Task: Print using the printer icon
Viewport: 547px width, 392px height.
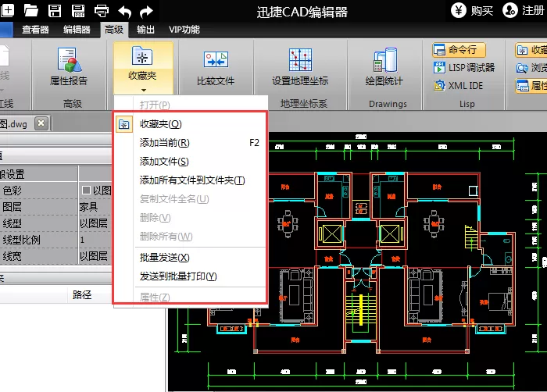Action: pos(101,11)
